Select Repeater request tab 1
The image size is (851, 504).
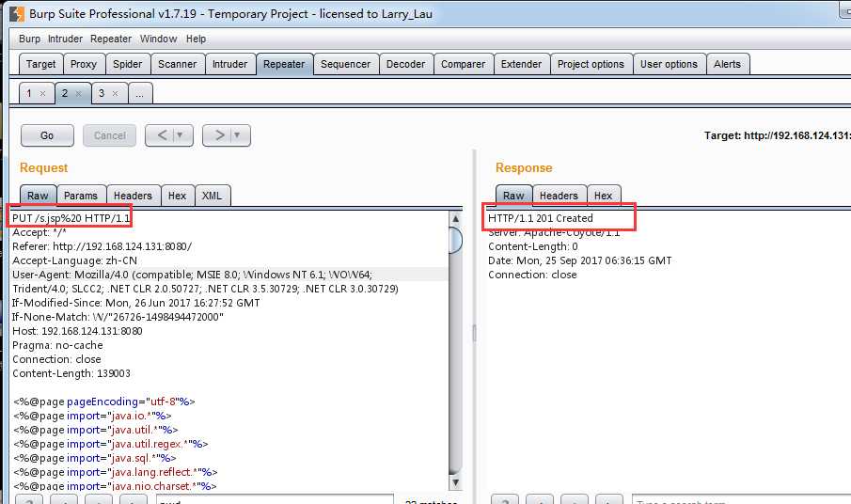click(29, 93)
